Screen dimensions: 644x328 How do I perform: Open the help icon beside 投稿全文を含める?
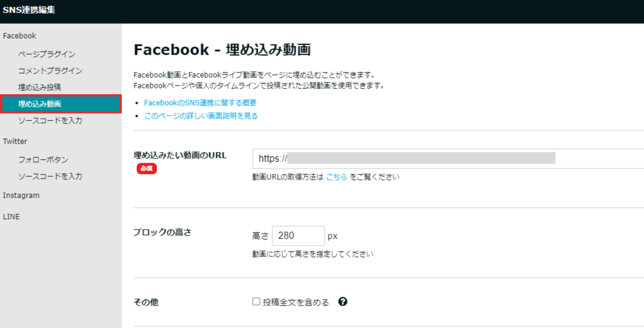342,302
